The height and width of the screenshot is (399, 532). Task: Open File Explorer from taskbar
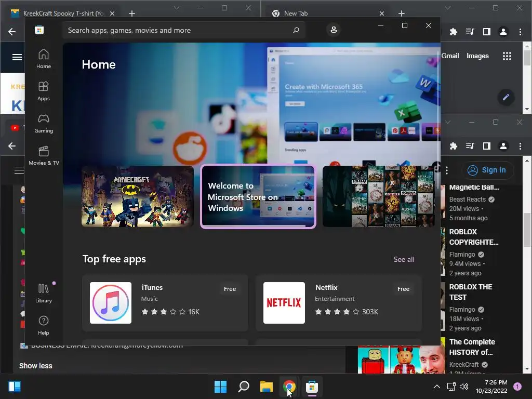(x=267, y=387)
